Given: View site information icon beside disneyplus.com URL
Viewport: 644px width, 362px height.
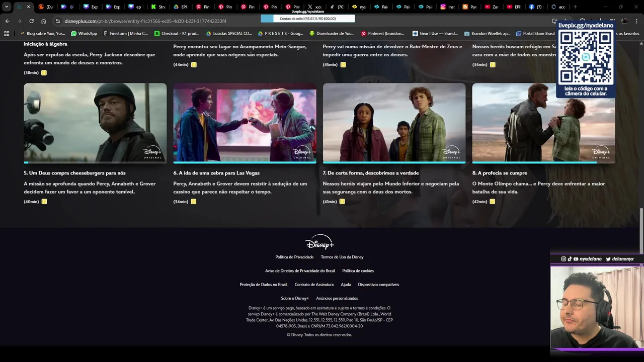Looking at the screenshot, I should click(58, 21).
